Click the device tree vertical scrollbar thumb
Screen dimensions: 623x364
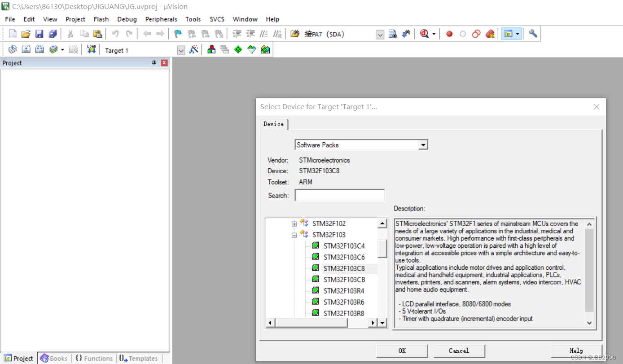tap(382, 248)
